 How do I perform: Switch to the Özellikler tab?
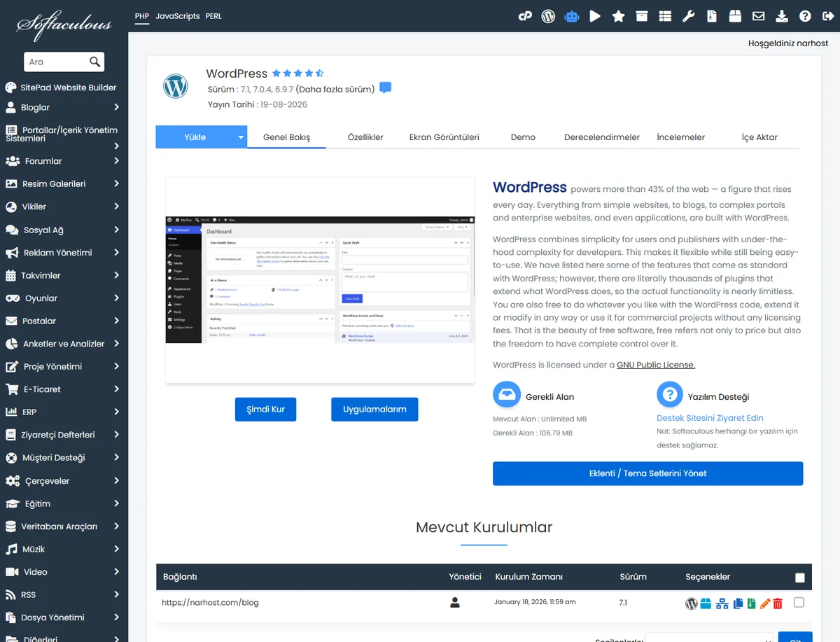tap(365, 137)
